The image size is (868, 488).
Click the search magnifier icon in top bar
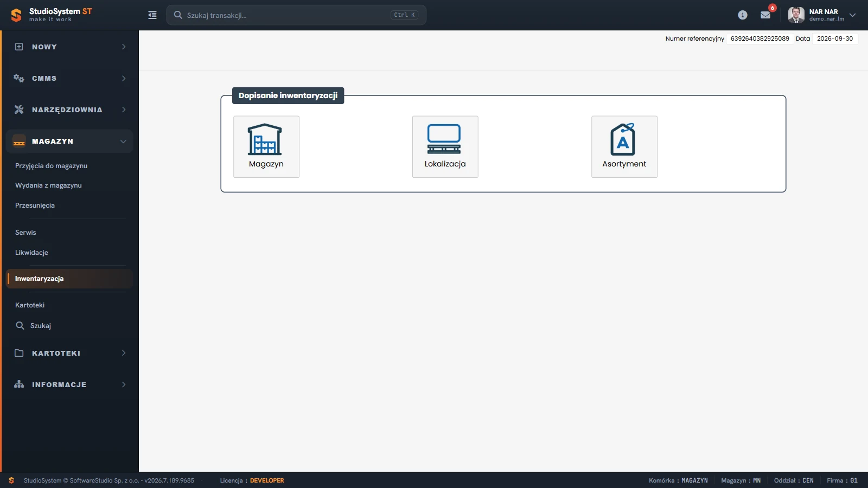[x=178, y=15]
